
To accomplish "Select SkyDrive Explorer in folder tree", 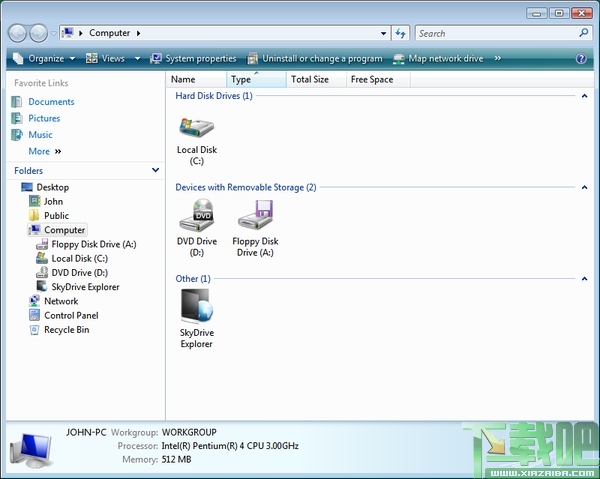I will [x=85, y=287].
